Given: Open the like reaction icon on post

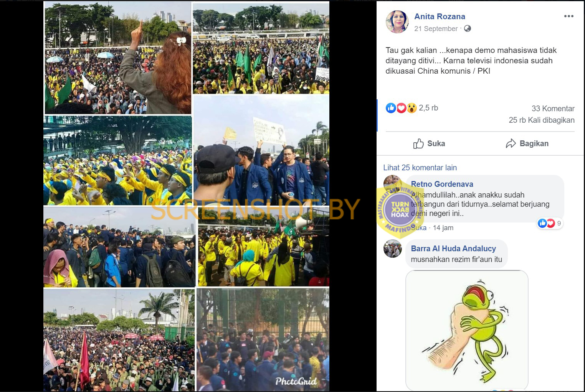Looking at the screenshot, I should point(391,108).
